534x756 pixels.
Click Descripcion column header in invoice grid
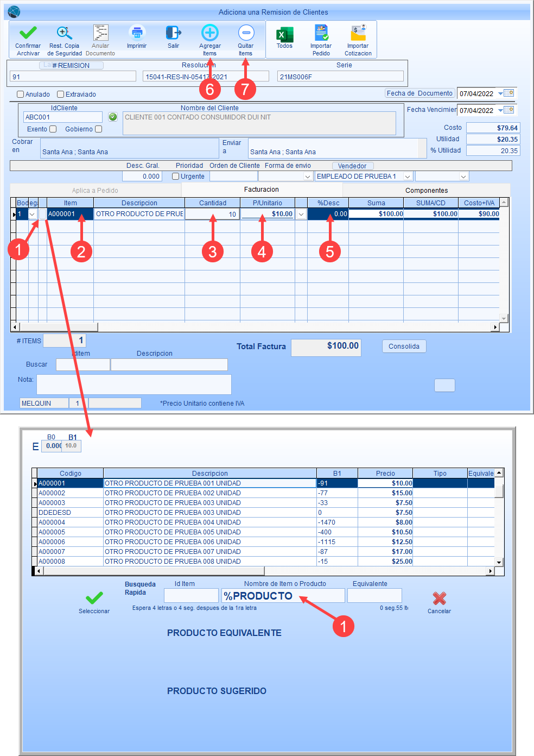[139, 203]
